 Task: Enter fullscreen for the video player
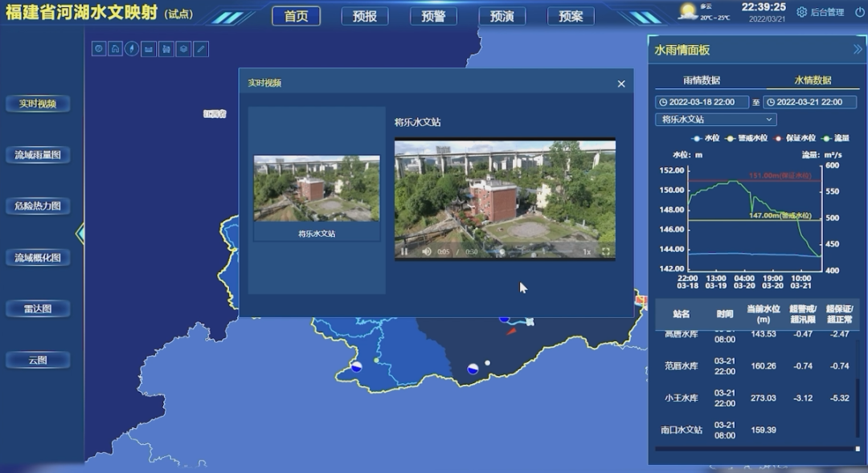click(x=606, y=251)
